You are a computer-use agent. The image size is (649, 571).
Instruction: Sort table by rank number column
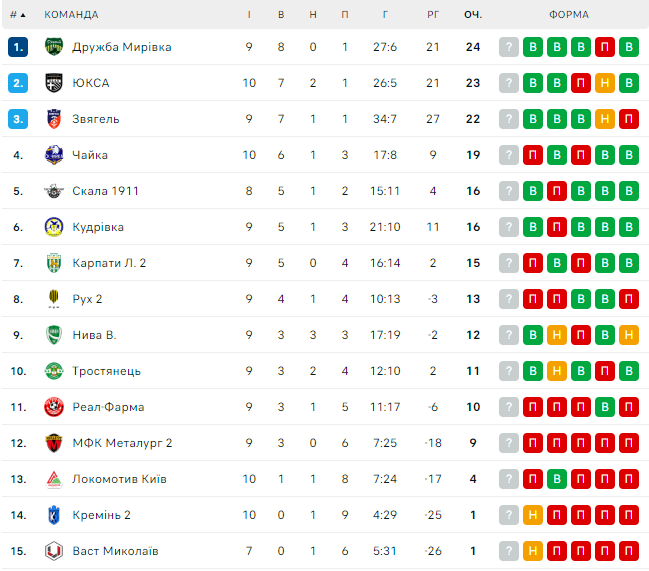17,15
